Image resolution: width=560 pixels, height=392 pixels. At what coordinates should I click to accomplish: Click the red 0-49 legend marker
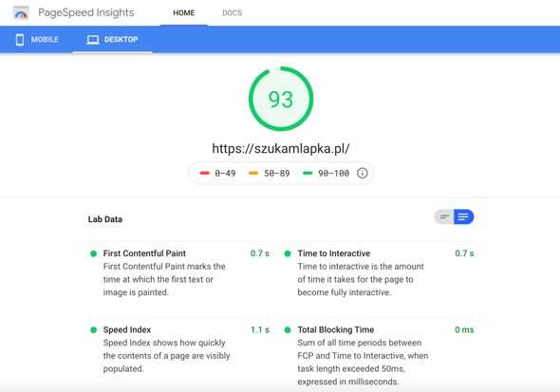pos(204,173)
